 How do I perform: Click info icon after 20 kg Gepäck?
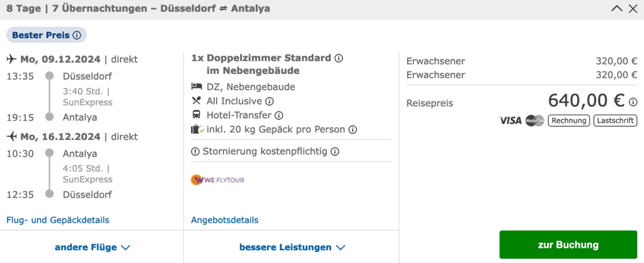point(352,129)
